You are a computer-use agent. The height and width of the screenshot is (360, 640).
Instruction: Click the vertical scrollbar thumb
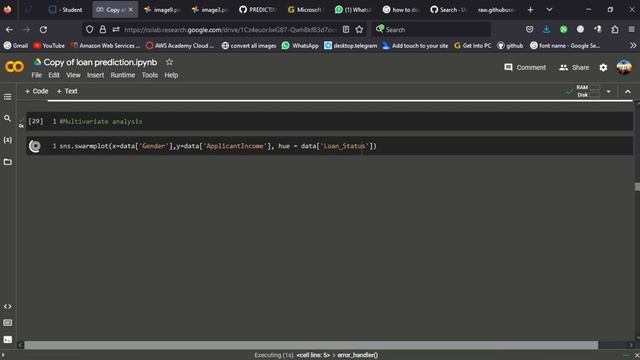637,187
